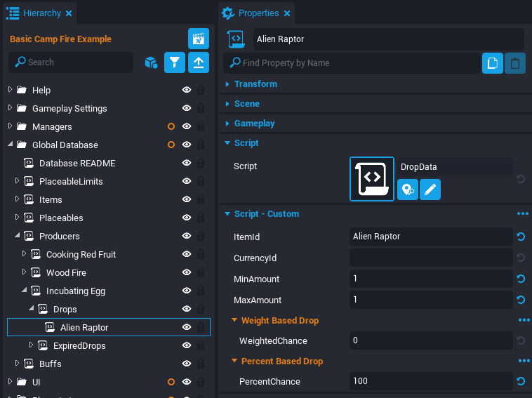This screenshot has height=398, width=532.
Task: Click the filter icon in Hierarchy toolbar
Action: pos(175,62)
